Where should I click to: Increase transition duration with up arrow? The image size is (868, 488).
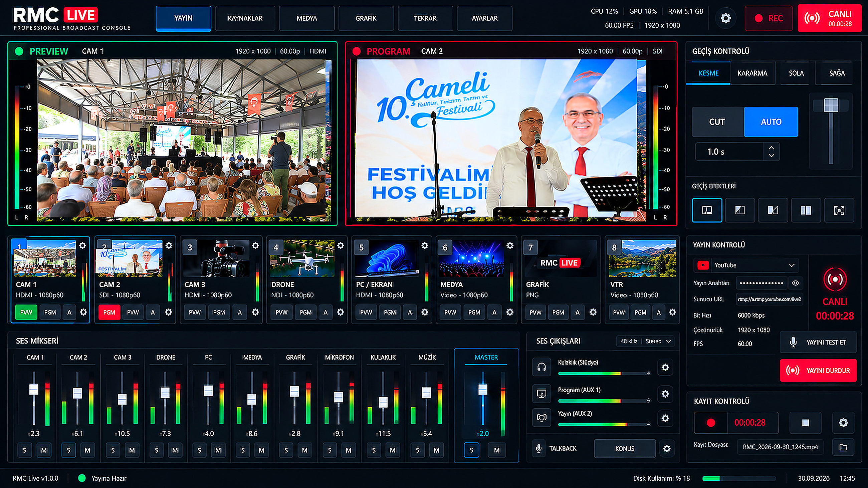point(771,148)
